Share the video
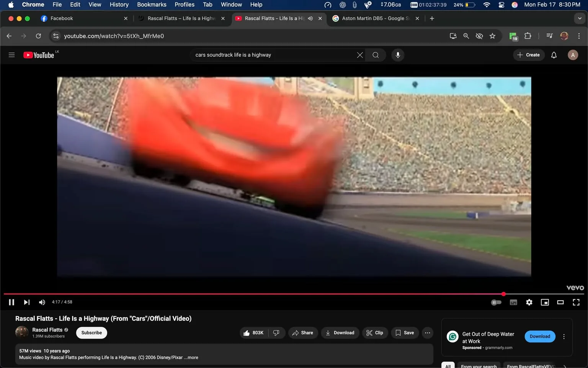588x368 pixels. 303,333
